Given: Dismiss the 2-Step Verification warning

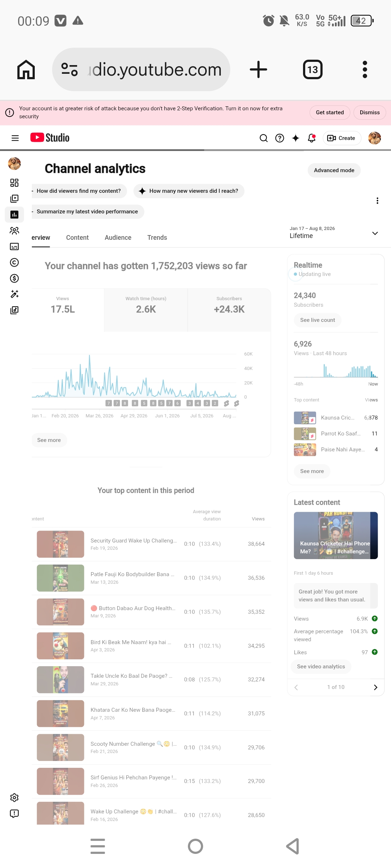Looking at the screenshot, I should coord(370,112).
